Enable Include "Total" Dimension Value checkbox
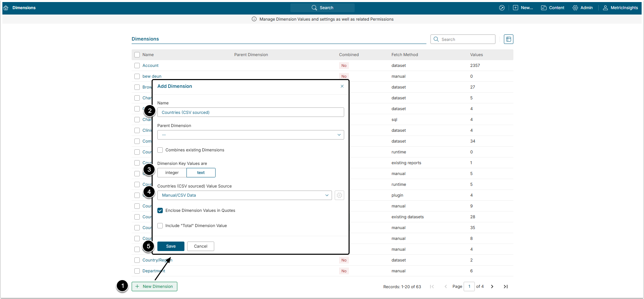Viewport: 644px width, 299px height. pyautogui.click(x=160, y=226)
